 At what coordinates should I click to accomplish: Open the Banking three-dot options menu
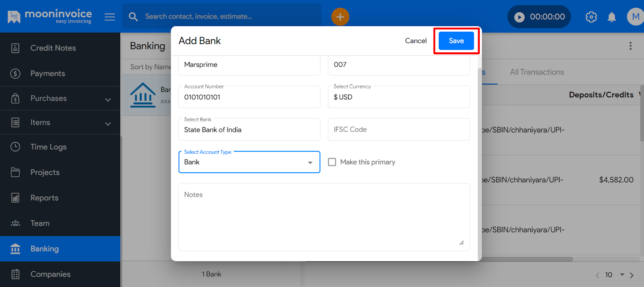pyautogui.click(x=630, y=46)
